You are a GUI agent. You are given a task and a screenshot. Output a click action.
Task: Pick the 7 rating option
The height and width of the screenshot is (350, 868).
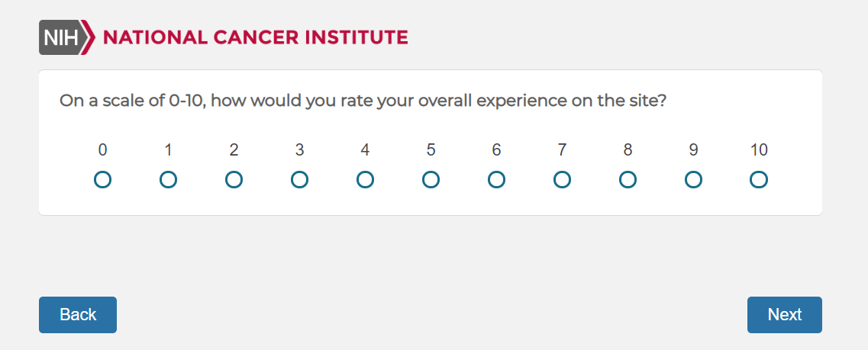[562, 180]
